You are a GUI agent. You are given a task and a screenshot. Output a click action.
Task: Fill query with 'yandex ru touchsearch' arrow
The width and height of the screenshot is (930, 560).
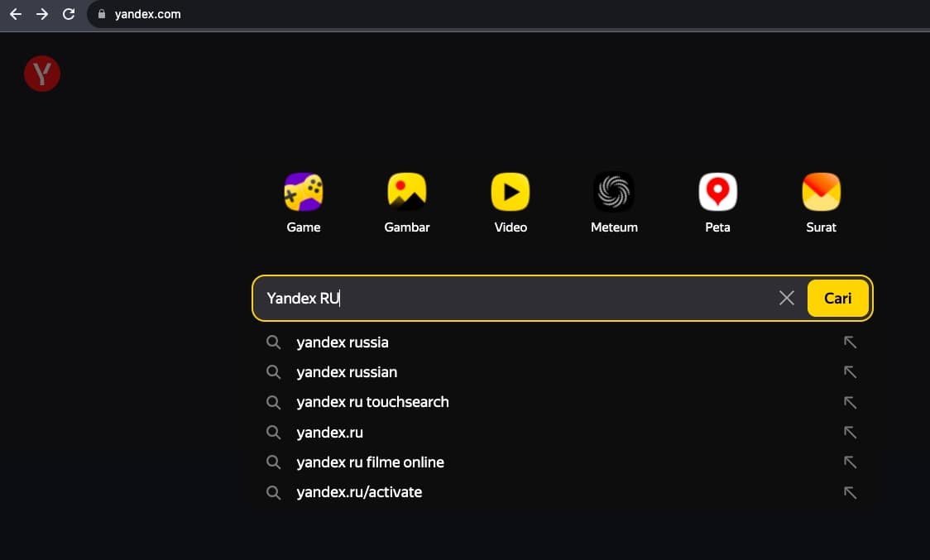(x=850, y=402)
